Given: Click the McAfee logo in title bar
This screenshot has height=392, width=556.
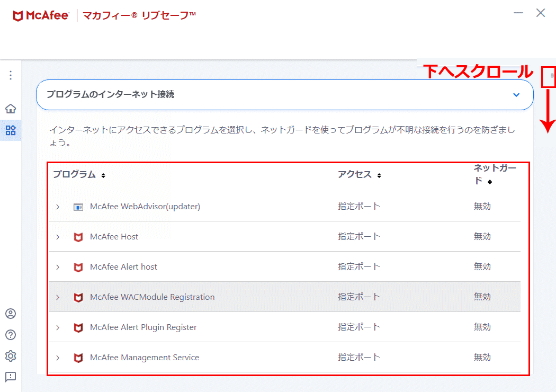Looking at the screenshot, I should click(40, 15).
